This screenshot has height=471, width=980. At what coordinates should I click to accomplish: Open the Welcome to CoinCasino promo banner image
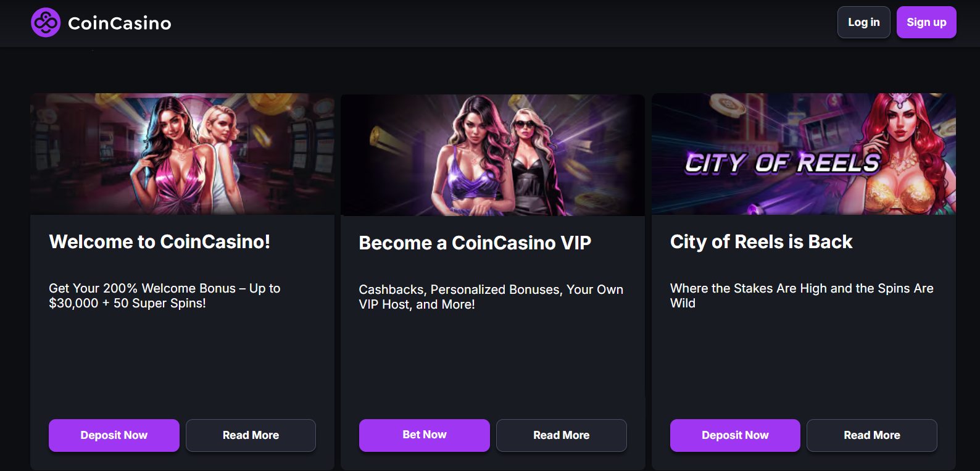tap(183, 154)
